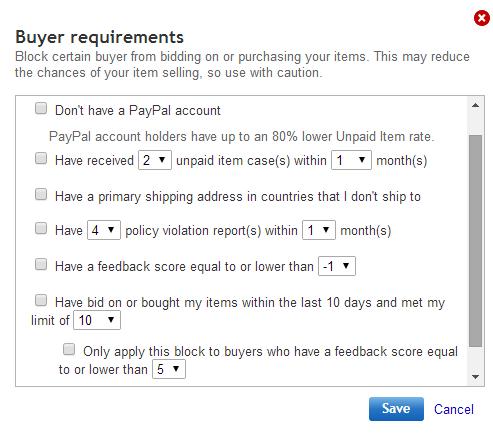Image resolution: width=493 pixels, height=448 pixels.
Task: Open the feedback score 5 dropdown
Action: [169, 369]
